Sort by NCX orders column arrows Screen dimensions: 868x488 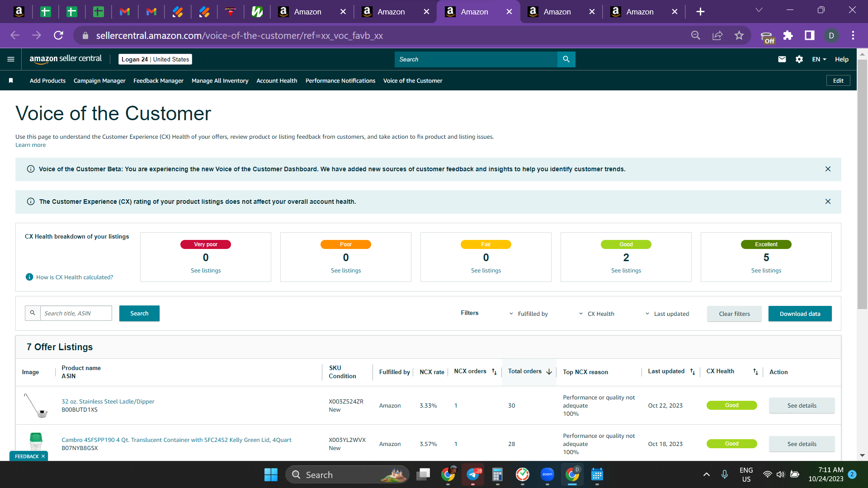coord(494,371)
